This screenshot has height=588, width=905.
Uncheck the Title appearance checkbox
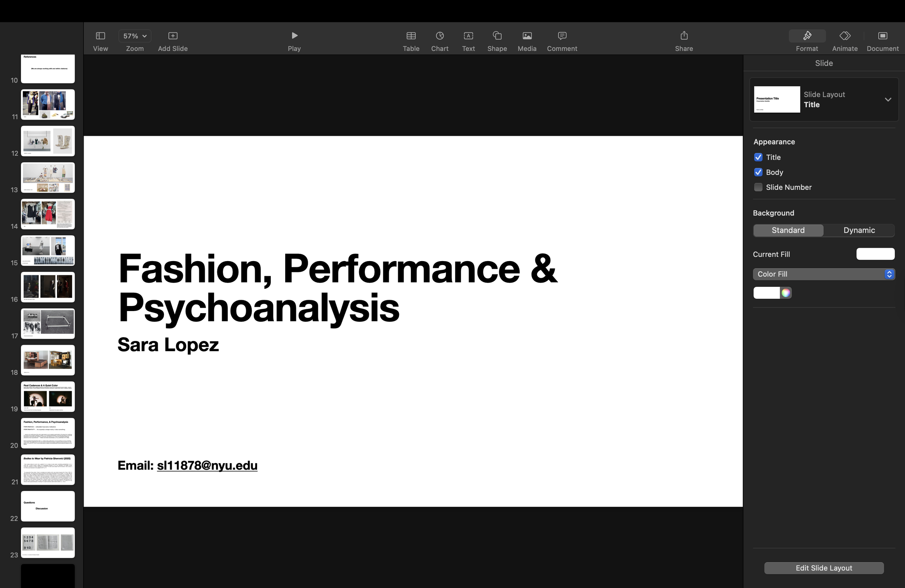click(758, 157)
